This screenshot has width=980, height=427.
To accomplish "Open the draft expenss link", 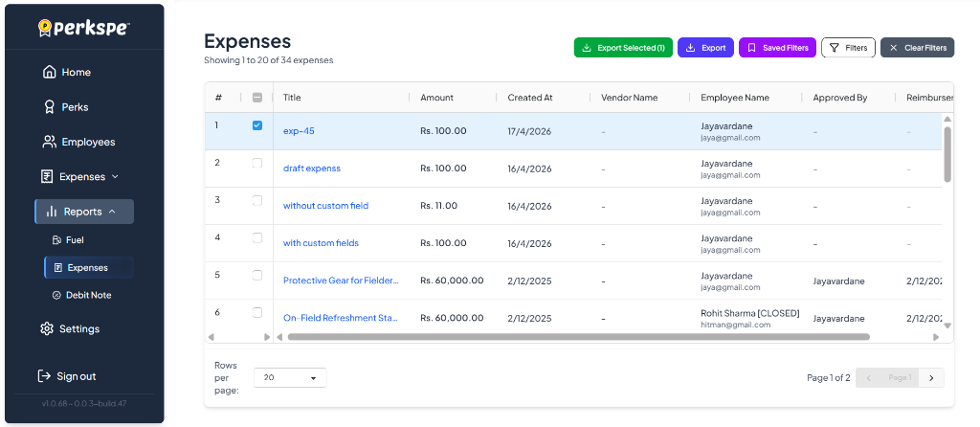I will pyautogui.click(x=312, y=169).
